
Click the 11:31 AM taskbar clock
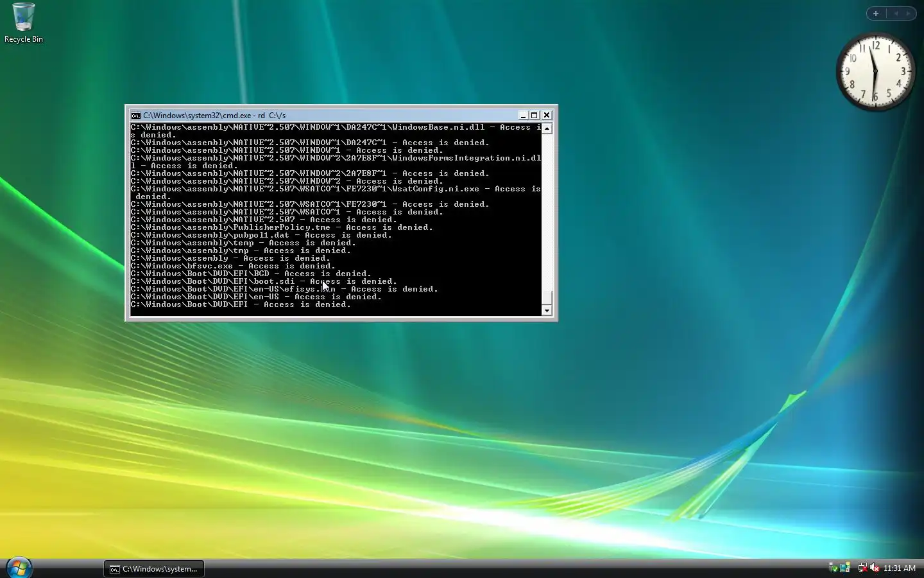[x=900, y=568]
